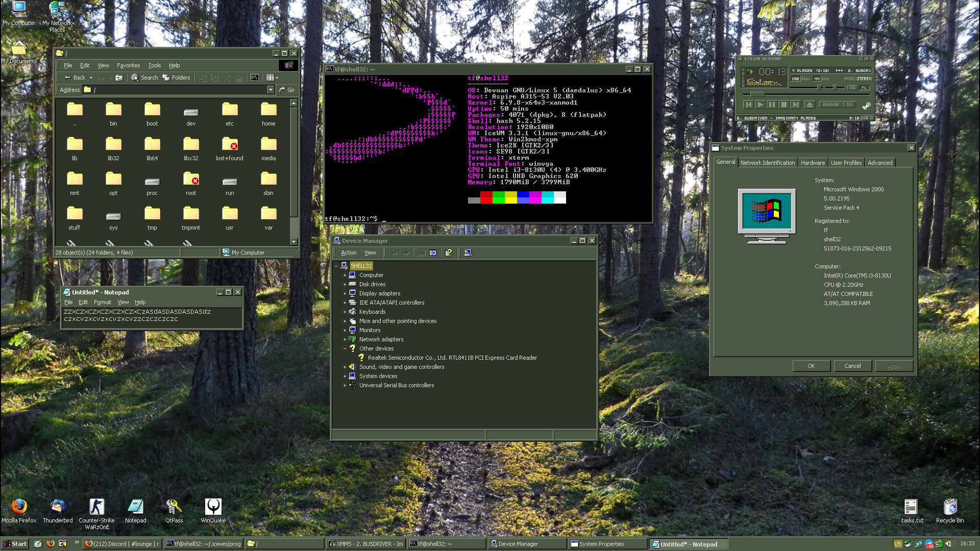This screenshot has height=551, width=980.
Task: Click Device Manager help properties icon
Action: click(x=448, y=253)
